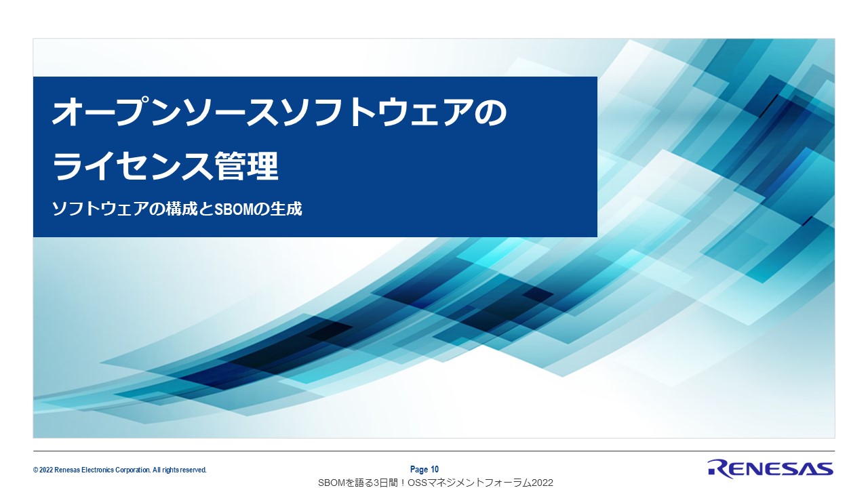Click the Page 10 number label
868x488 pixels.
[425, 470]
